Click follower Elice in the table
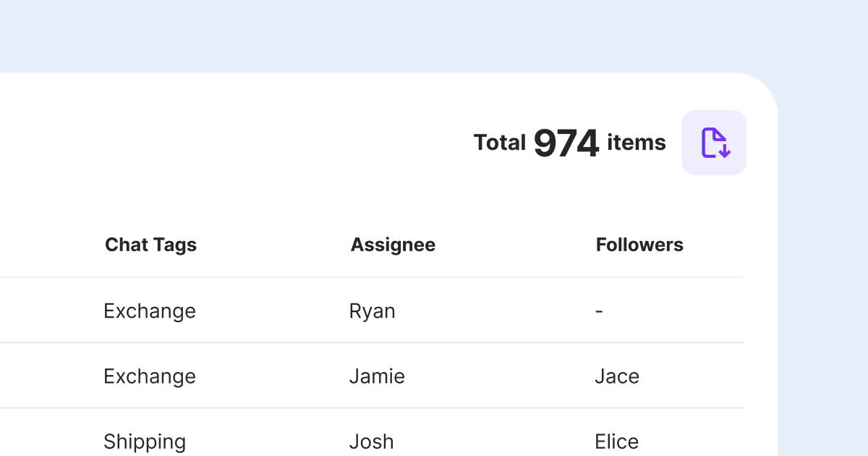The height and width of the screenshot is (456, 868). (x=616, y=442)
